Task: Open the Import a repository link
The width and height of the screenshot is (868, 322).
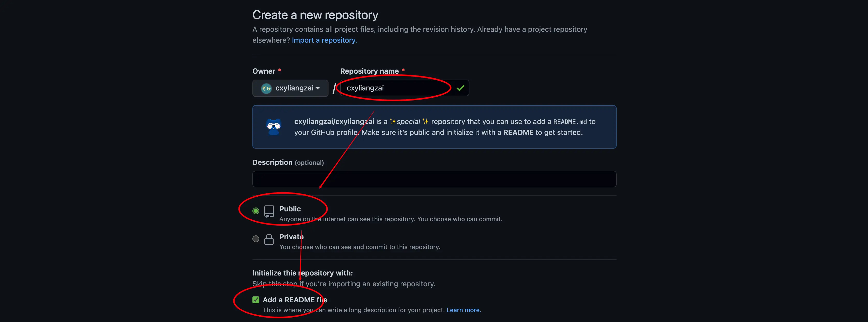Action: pos(324,40)
